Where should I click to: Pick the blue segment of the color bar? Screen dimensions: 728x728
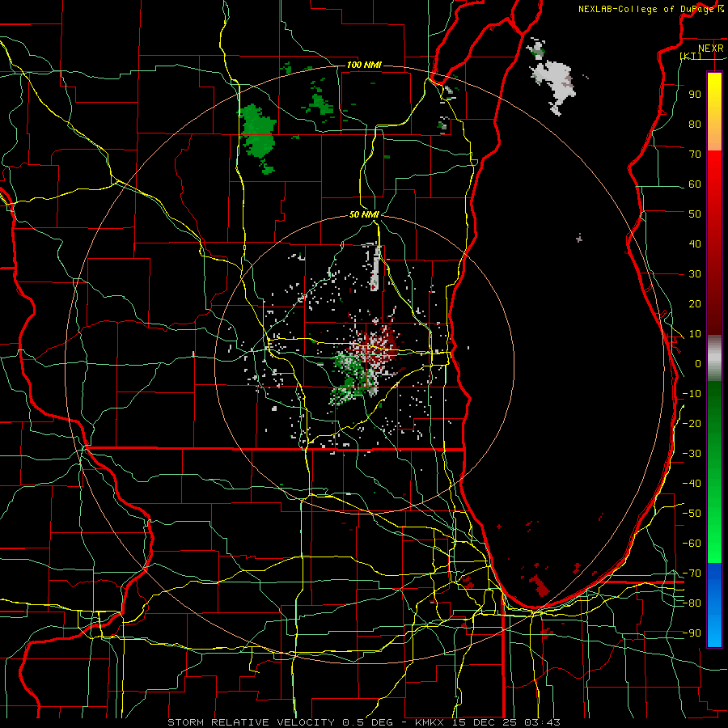(x=714, y=605)
